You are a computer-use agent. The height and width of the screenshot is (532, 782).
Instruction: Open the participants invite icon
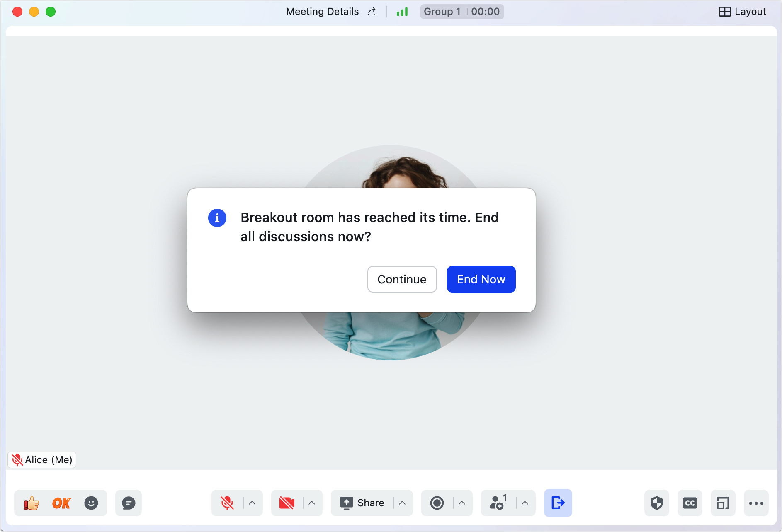[x=498, y=503]
